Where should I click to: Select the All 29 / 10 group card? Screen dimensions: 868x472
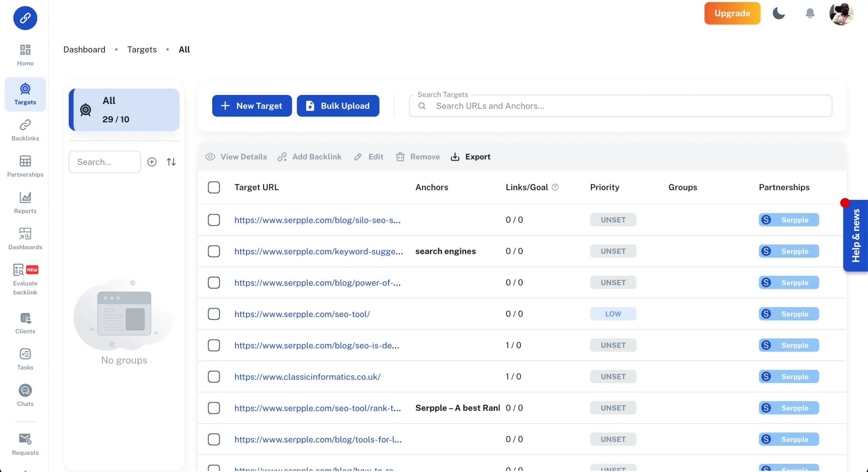[x=124, y=110]
